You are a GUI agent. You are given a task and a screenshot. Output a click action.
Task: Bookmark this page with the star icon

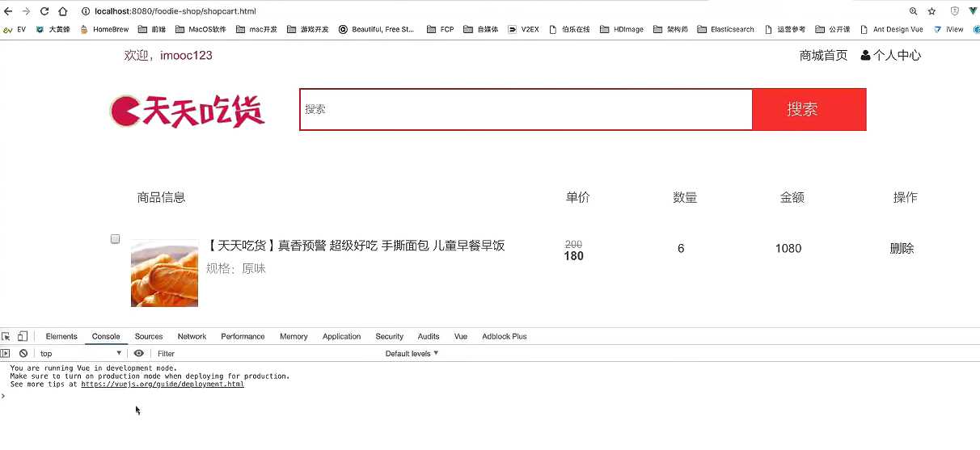point(931,11)
